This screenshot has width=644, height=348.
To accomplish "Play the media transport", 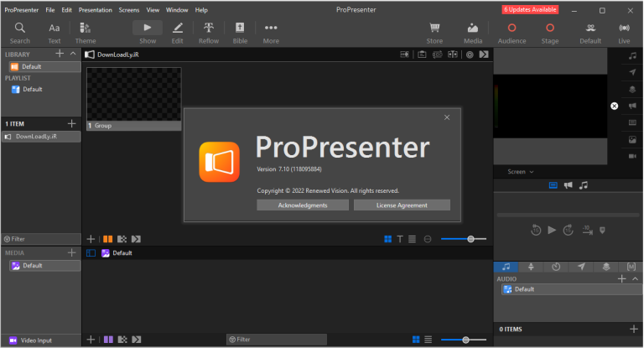I will click(x=552, y=230).
